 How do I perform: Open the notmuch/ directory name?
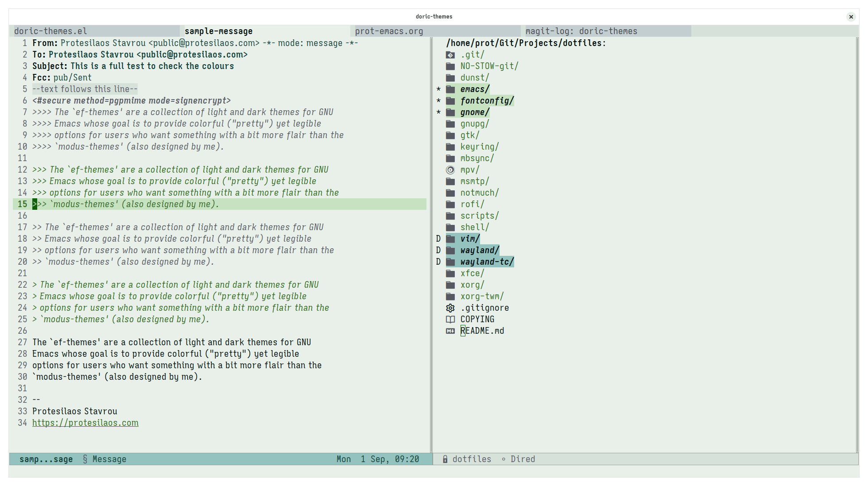click(480, 193)
